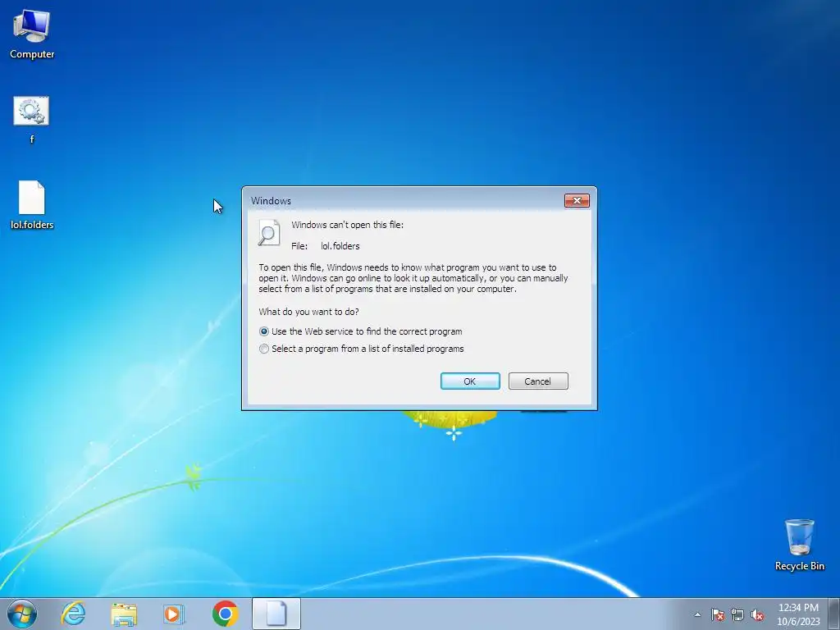Choose Select a program from installed list
Screen dimensions: 840x630
click(362, 349)
